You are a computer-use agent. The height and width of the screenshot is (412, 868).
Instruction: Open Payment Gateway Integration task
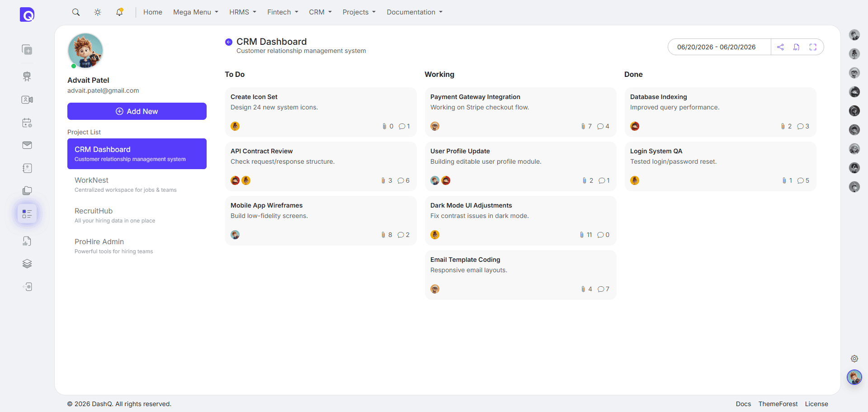(521, 112)
